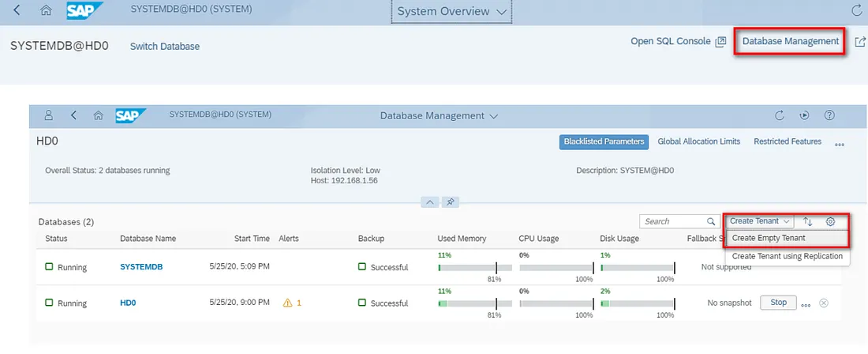Click the Disk Usage column header
The image size is (868, 354).
point(619,239)
